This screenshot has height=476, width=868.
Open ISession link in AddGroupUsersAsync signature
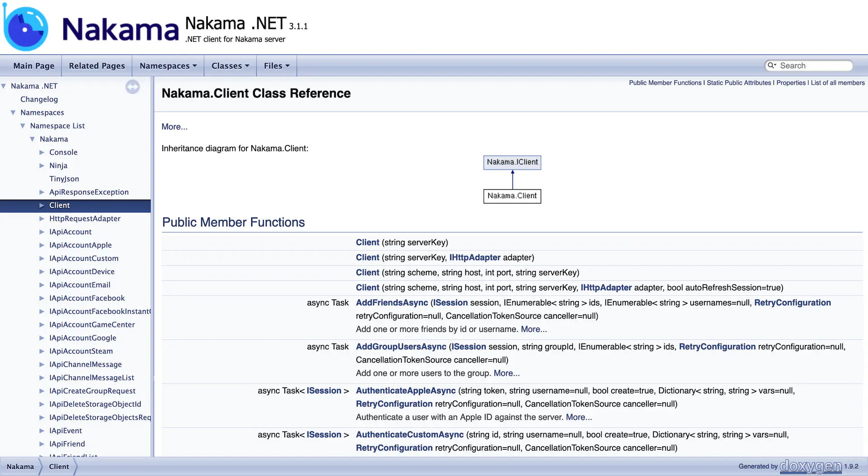coord(469,347)
